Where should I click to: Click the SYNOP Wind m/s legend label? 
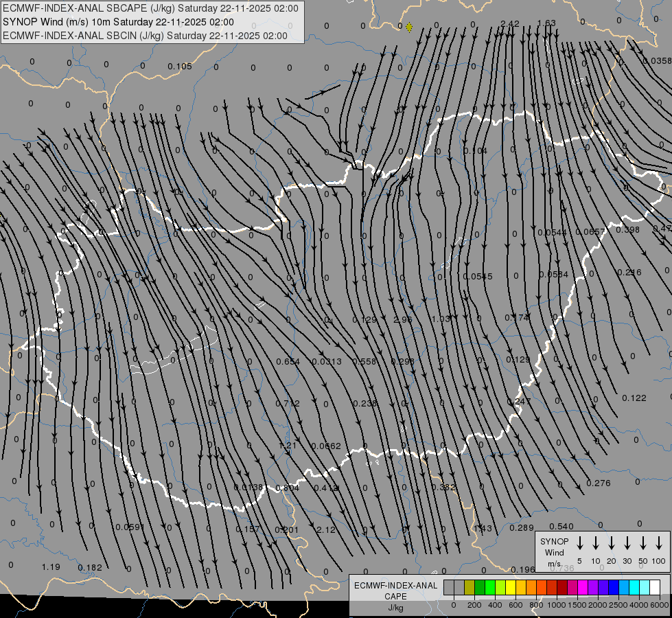click(555, 552)
